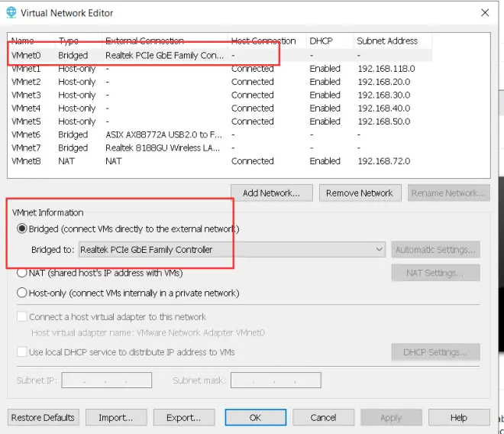The image size is (504, 434).
Task: Click the Add Network button
Action: click(x=272, y=193)
